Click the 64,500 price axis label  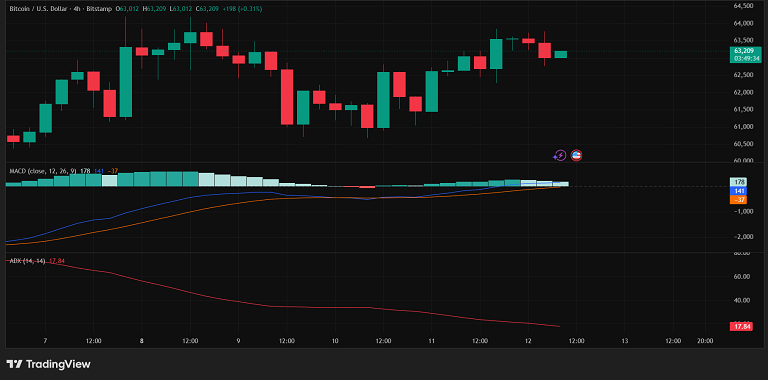pos(744,6)
